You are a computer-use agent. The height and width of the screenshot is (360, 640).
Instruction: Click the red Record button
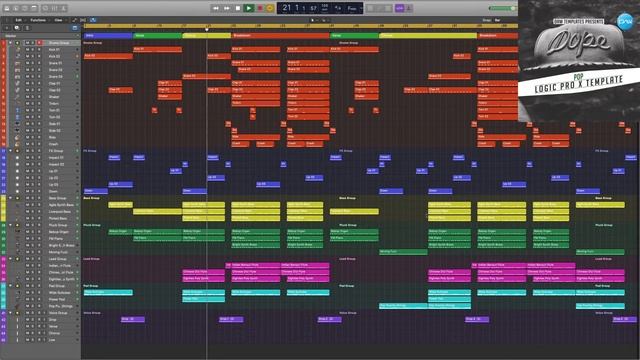pos(260,8)
